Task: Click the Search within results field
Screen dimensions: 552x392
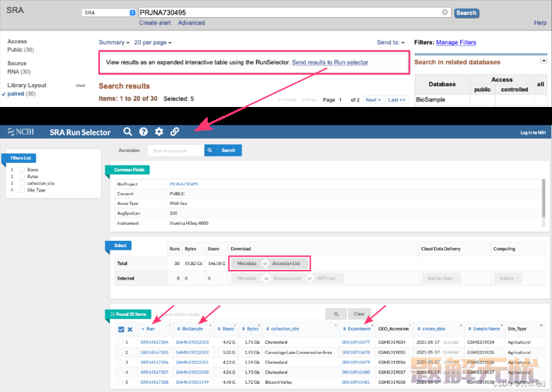Action: [240, 314]
